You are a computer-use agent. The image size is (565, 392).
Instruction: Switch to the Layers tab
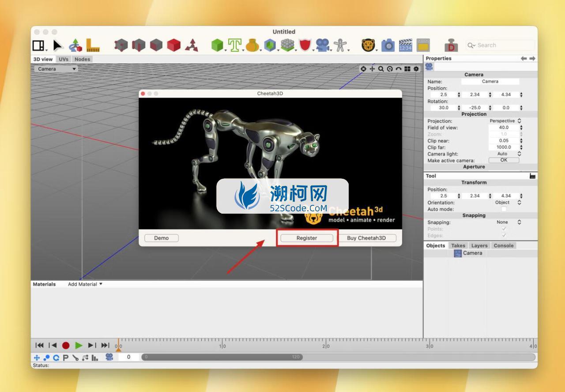pos(479,245)
